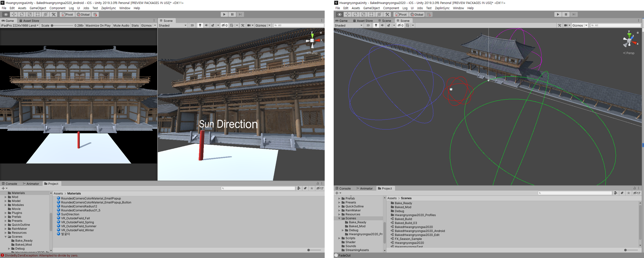This screenshot has width=644, height=258.
Task: Select the Transform tool in left window
Action: pyautogui.click(x=46, y=14)
